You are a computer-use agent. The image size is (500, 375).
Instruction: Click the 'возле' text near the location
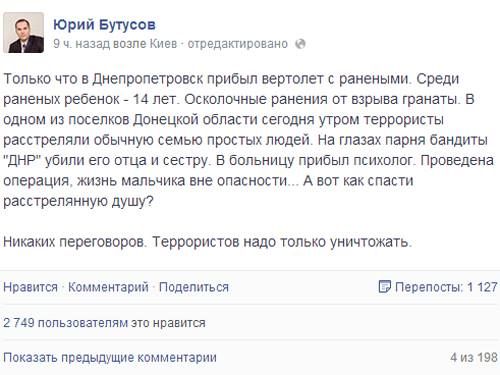pyautogui.click(x=130, y=44)
